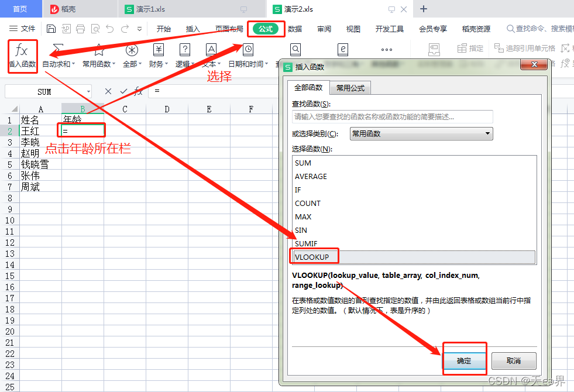This screenshot has height=392, width=574.
Task: Click the 确定 OK button
Action: 464,361
